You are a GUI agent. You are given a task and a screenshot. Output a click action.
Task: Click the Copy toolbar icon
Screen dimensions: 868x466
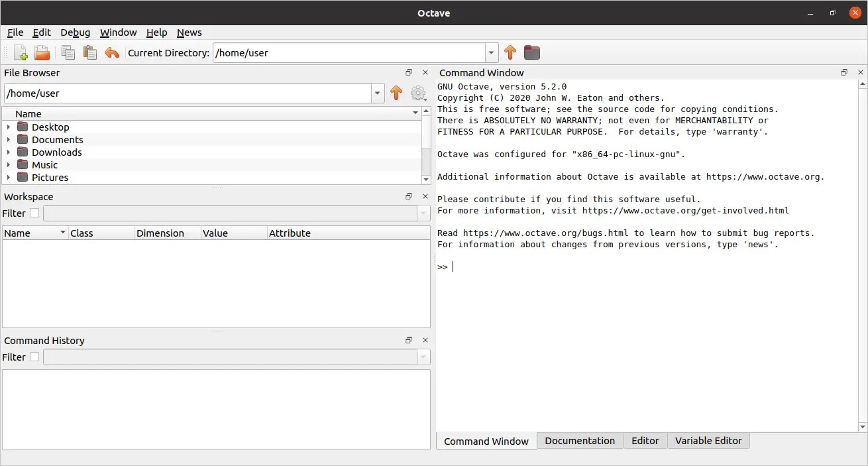coord(68,52)
